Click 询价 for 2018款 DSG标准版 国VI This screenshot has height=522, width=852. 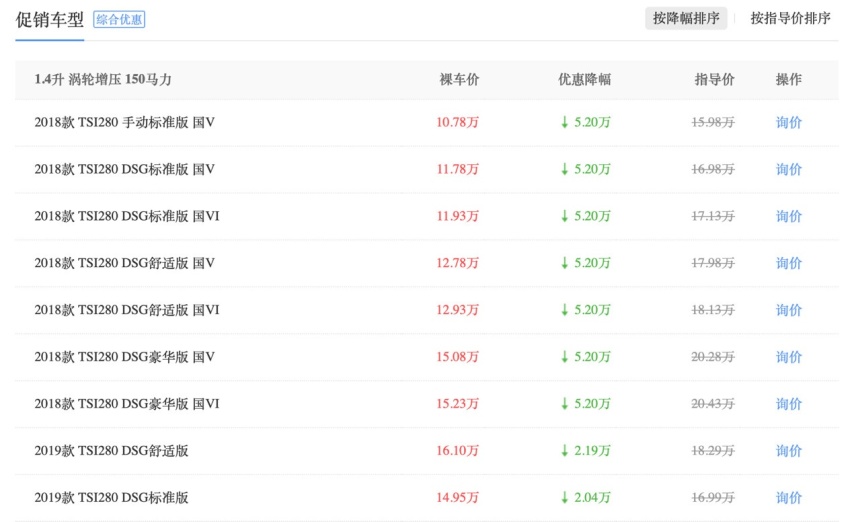click(788, 216)
